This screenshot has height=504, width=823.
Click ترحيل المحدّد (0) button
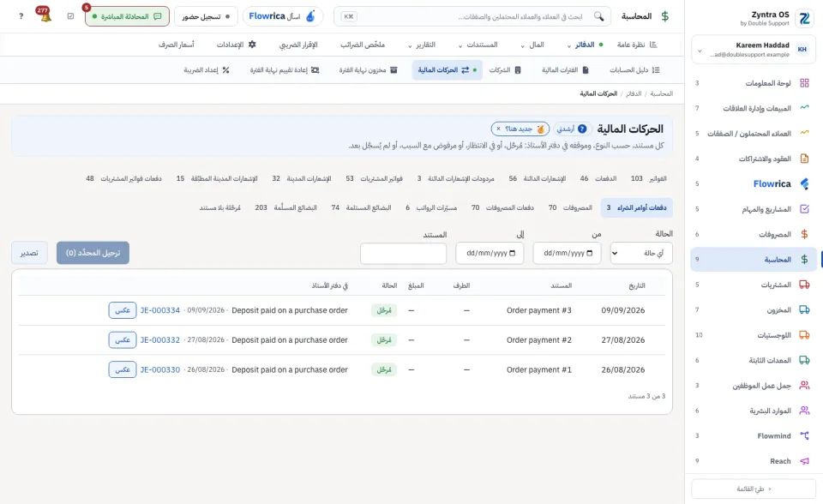(93, 253)
